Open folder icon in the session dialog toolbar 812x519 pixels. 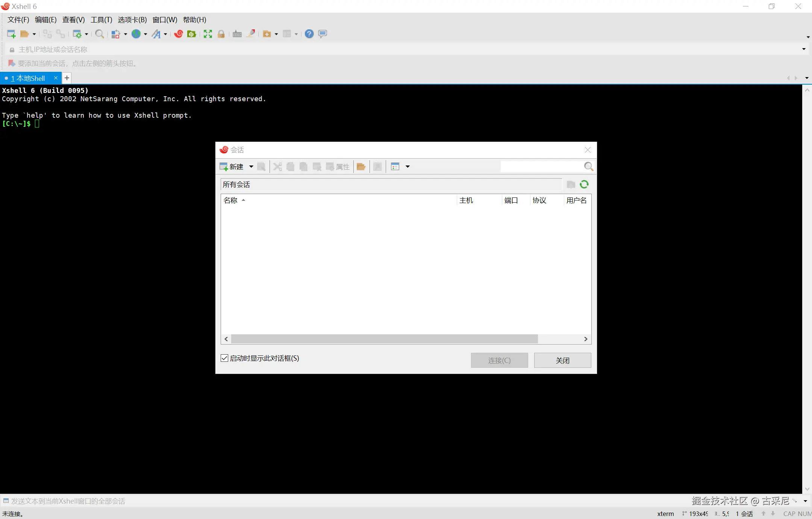click(x=361, y=167)
